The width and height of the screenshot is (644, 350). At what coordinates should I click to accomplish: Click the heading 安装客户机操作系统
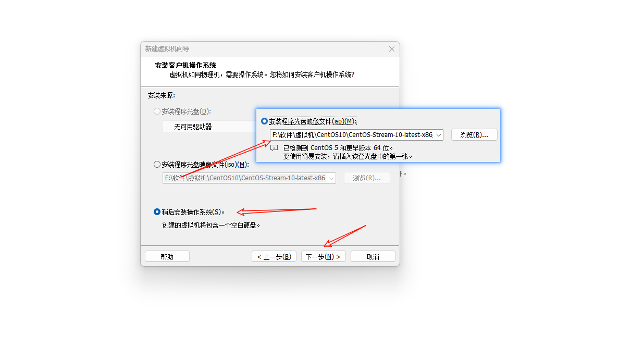pyautogui.click(x=185, y=66)
